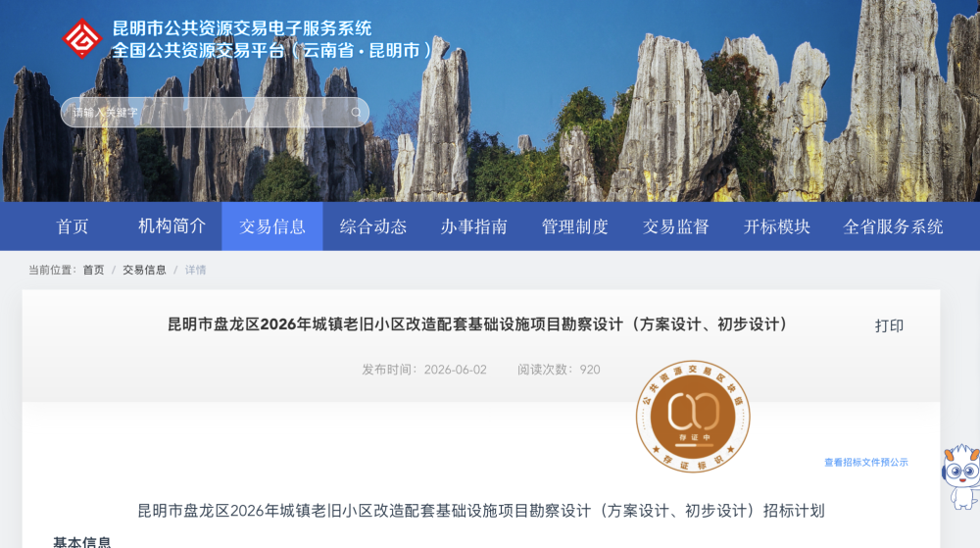Click the 发布时间 2026-06-02 text
This screenshot has height=548, width=980.
[423, 370]
